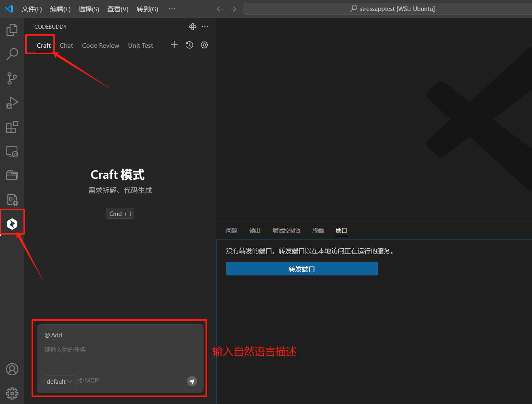Click the 转发端口 button

coord(302,269)
